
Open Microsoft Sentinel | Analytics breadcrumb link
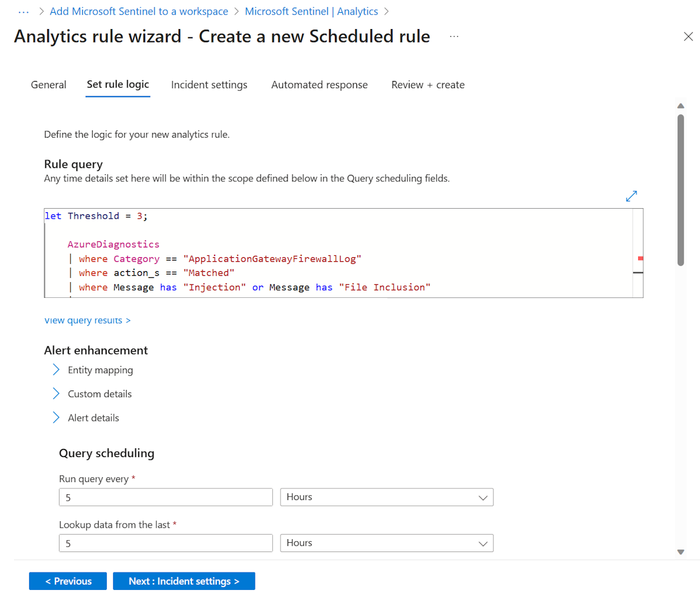tap(311, 12)
